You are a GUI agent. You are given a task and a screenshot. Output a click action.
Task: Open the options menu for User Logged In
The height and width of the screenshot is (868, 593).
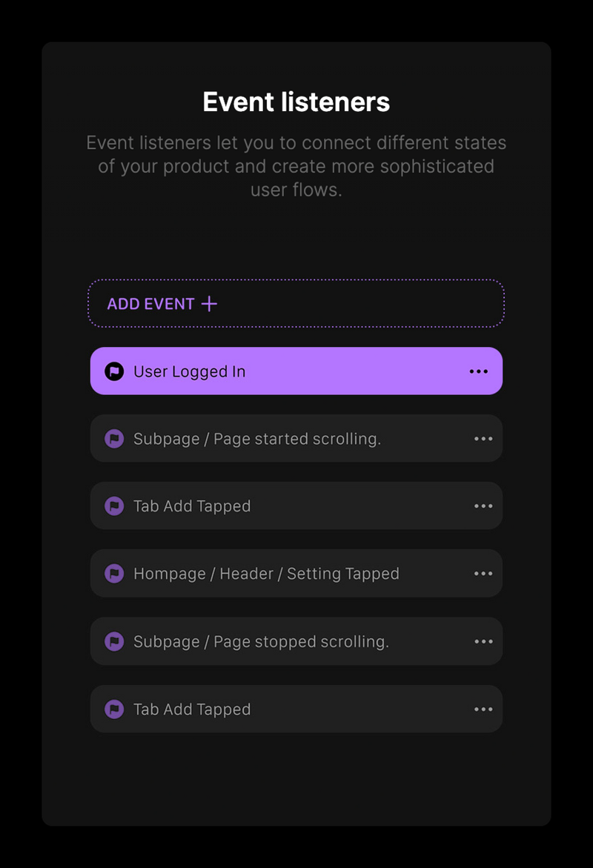[479, 371]
